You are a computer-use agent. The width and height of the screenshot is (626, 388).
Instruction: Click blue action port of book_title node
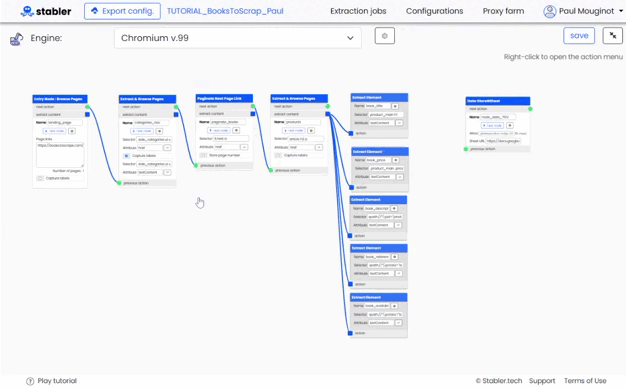point(351,133)
